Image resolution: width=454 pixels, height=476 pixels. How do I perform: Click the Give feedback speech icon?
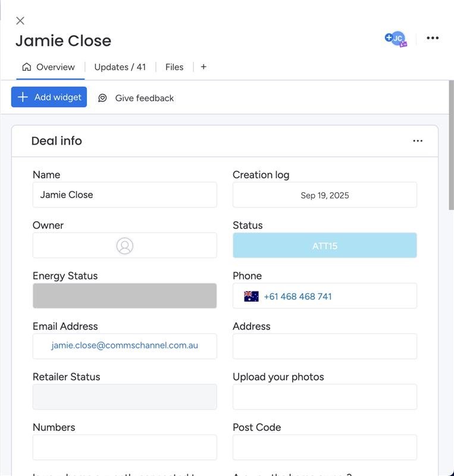pyautogui.click(x=102, y=98)
